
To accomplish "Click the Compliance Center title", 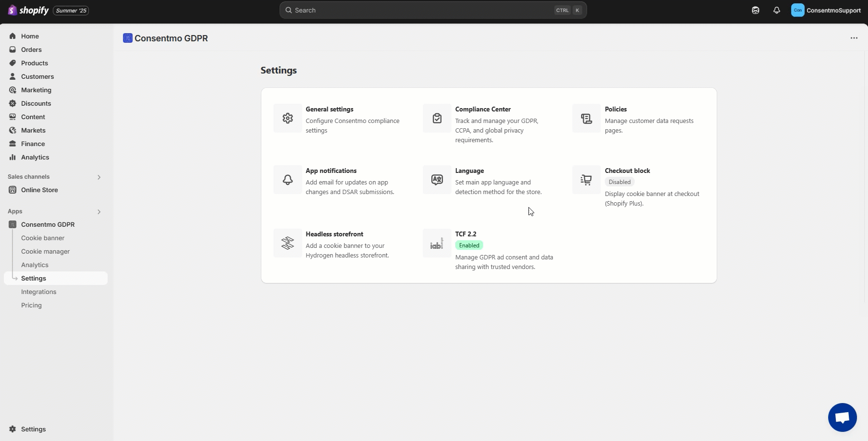I will [x=483, y=109].
